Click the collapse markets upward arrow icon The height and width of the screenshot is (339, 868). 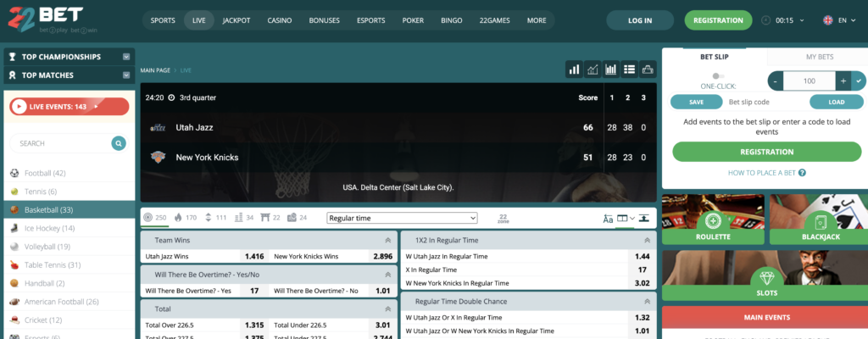pyautogui.click(x=643, y=219)
